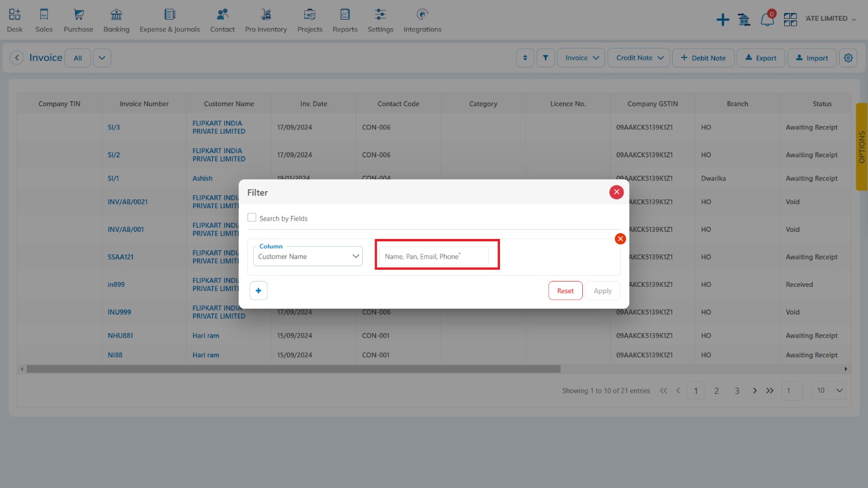The image size is (868, 488).
Task: Close the Filter dialog with red X
Action: click(617, 192)
